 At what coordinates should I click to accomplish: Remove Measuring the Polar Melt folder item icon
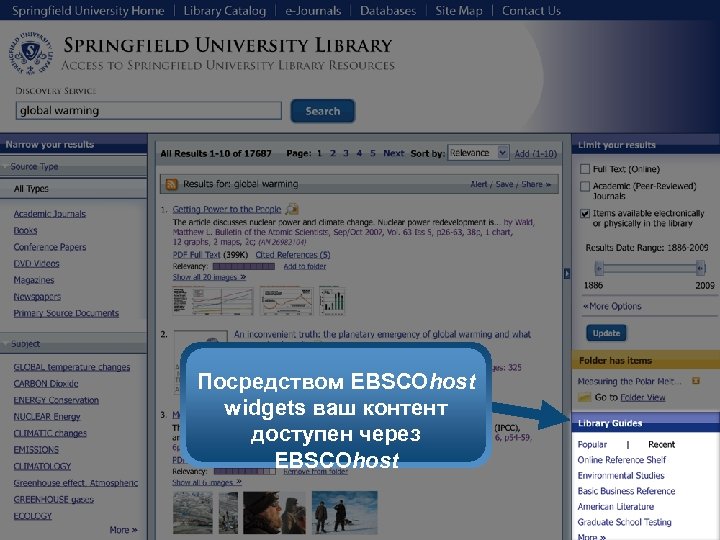[696, 381]
